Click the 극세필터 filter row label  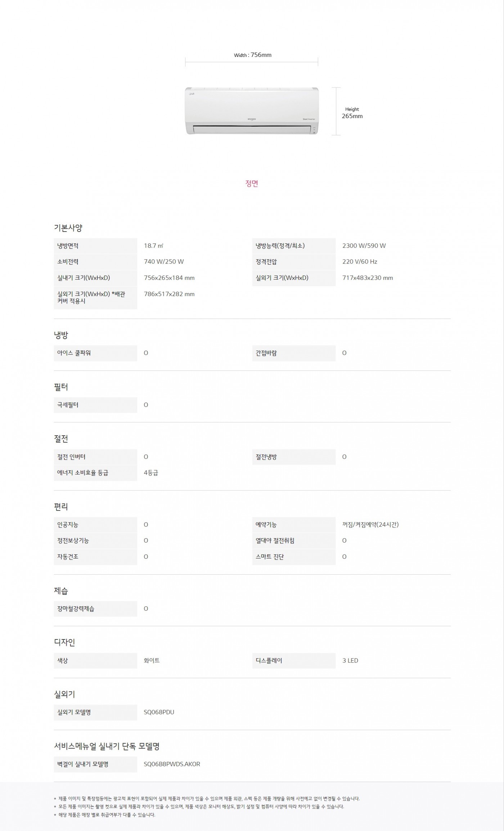68,405
